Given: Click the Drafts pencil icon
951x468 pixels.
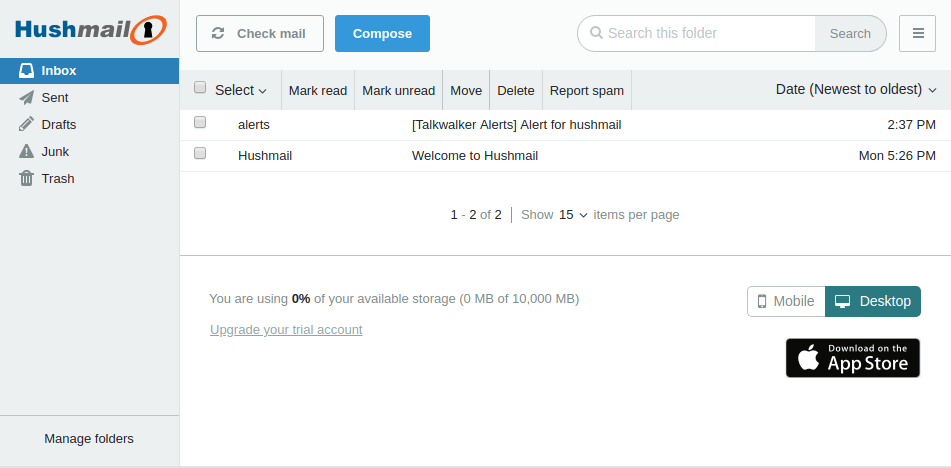Looking at the screenshot, I should click(27, 124).
